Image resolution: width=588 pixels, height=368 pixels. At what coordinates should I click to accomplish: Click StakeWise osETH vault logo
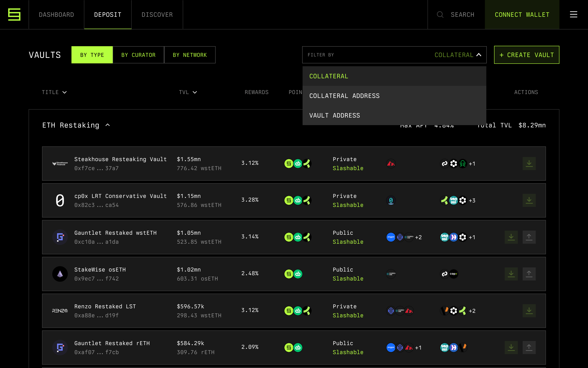tap(60, 274)
